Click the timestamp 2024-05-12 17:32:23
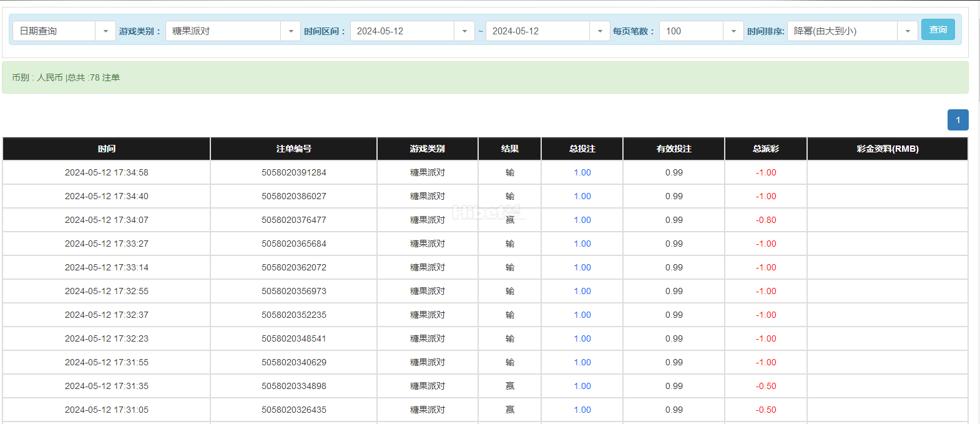The image size is (980, 424). 107,338
